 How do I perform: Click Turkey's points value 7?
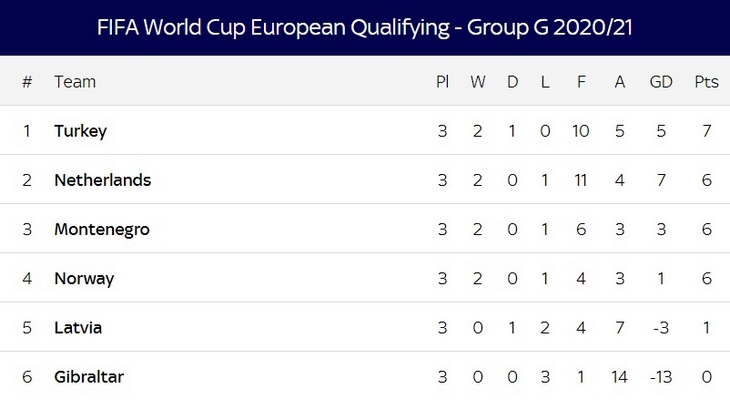pyautogui.click(x=706, y=131)
